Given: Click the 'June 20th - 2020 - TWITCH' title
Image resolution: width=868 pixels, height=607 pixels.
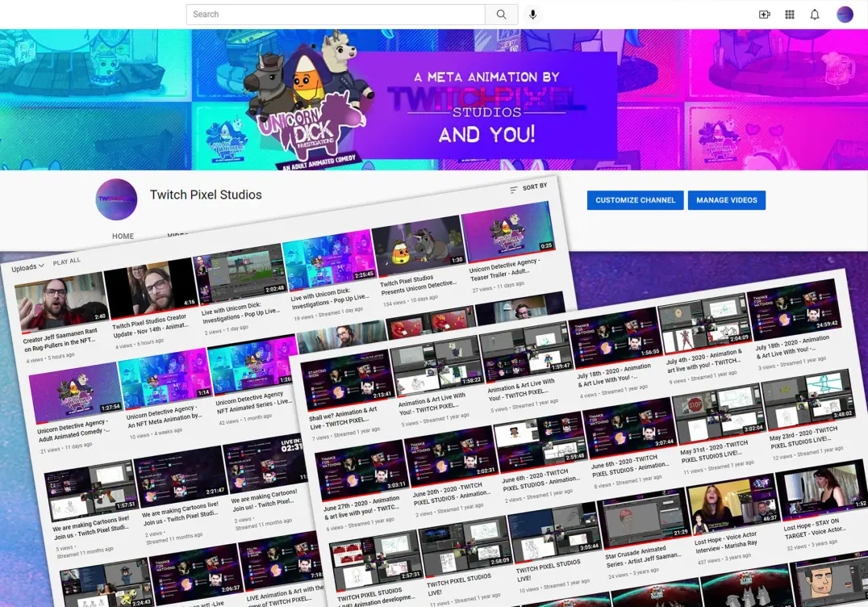Looking at the screenshot, I should [x=451, y=493].
